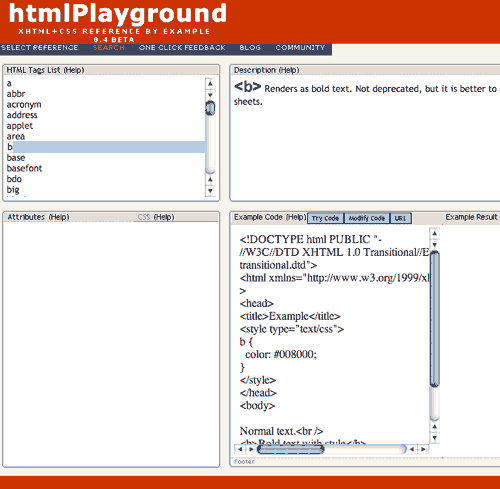
Task: Click the htmlPlayground logo title
Action: 118,13
